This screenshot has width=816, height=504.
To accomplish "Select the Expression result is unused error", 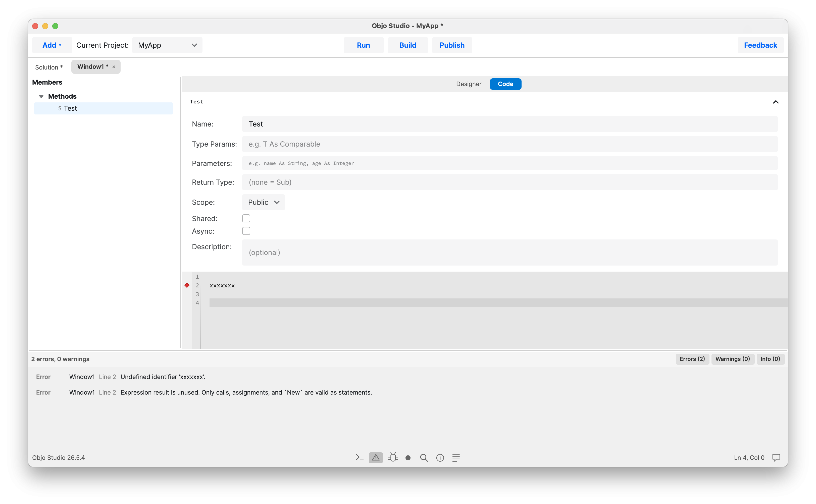I will point(408,393).
